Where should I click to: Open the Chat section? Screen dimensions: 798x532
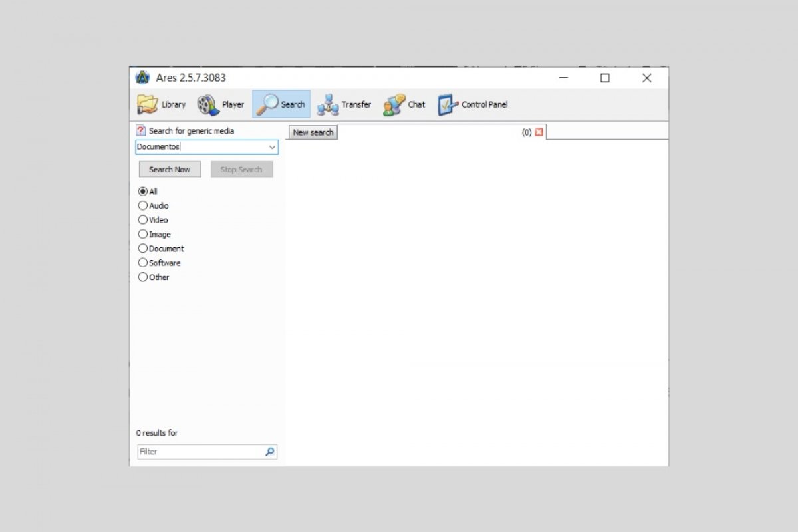pos(404,104)
